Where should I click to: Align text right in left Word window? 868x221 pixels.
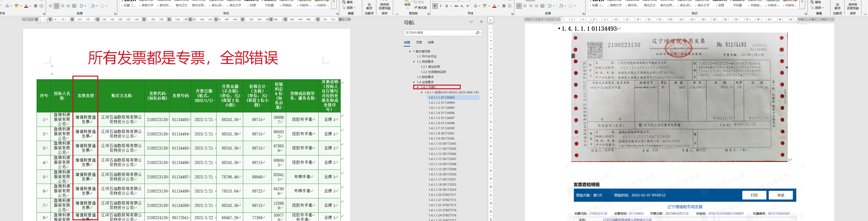[62, 6]
